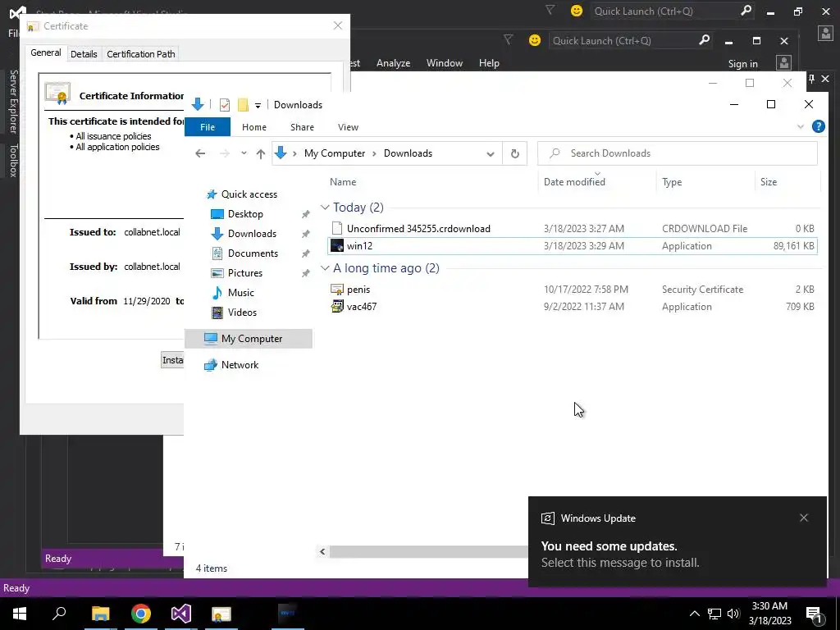Expand the address bar history dropdown
Viewport: 840px width, 630px height.
pyautogui.click(x=491, y=153)
